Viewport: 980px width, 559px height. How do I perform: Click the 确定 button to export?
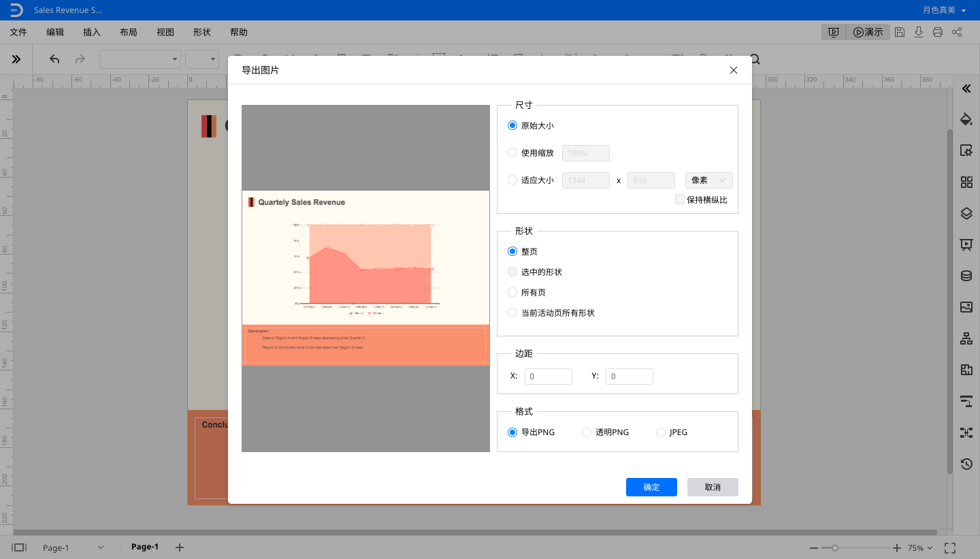pyautogui.click(x=651, y=487)
